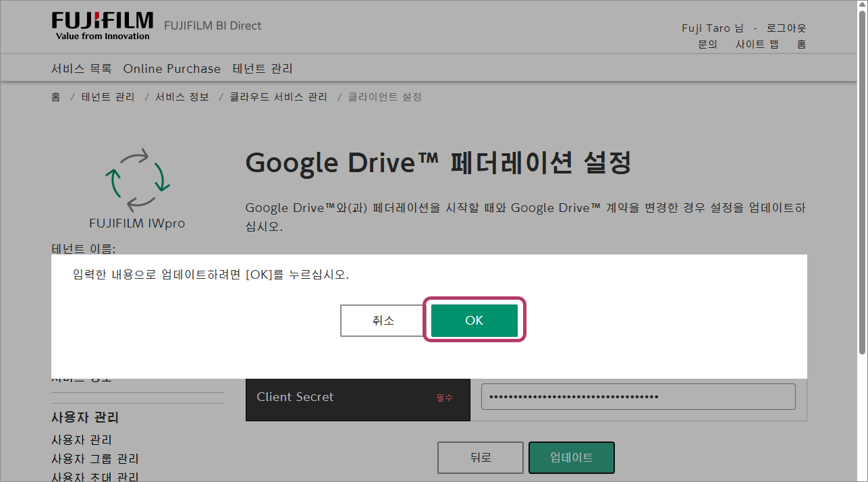Click the FUJIFILM IWpro arrows icon
868x482 pixels.
(x=137, y=180)
